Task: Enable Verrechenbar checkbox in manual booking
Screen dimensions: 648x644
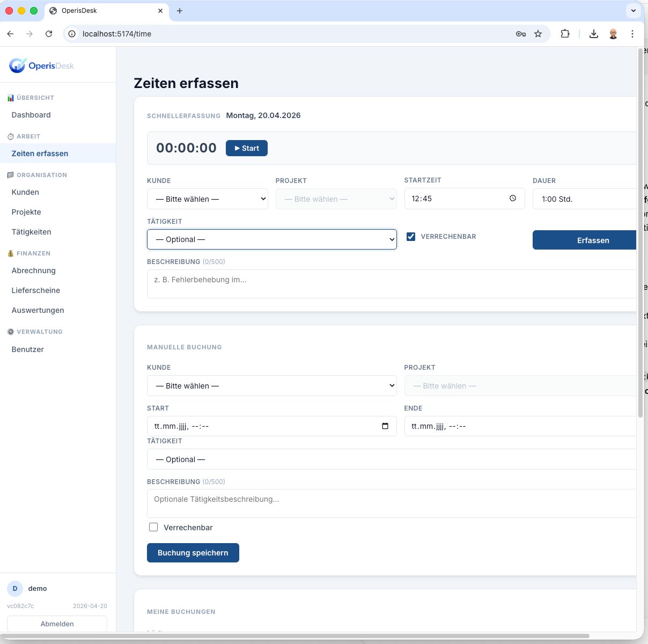Action: point(153,528)
